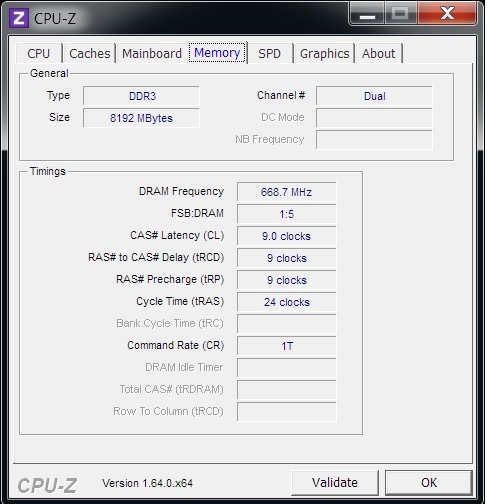Click the empty Row To Column field
This screenshot has height=504, width=487.
coord(287,412)
